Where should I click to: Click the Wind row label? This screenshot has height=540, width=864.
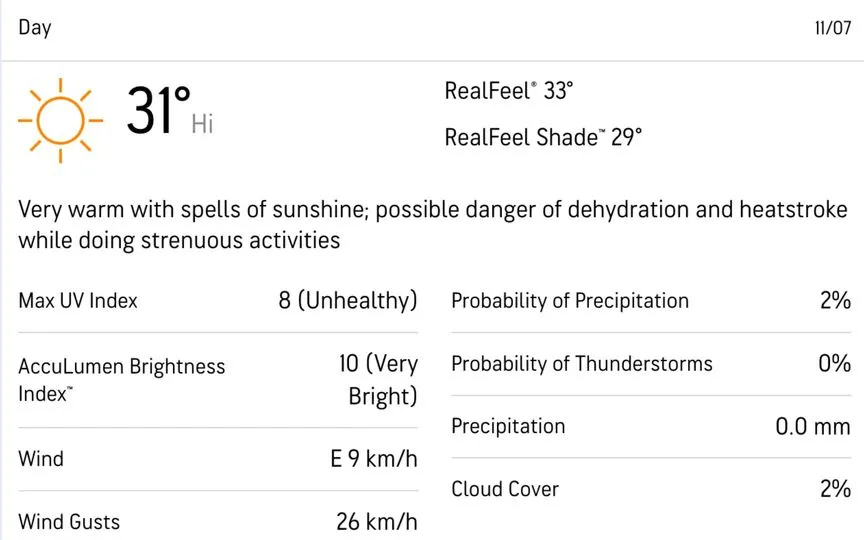pos(41,459)
